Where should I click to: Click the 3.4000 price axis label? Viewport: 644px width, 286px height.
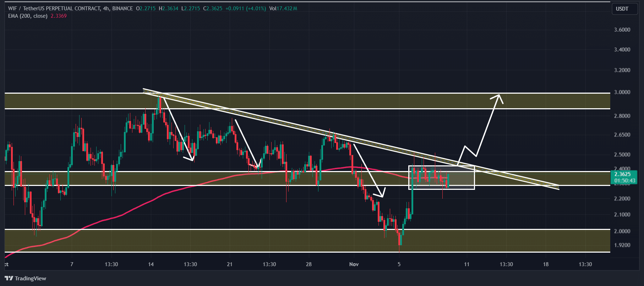tap(622, 50)
